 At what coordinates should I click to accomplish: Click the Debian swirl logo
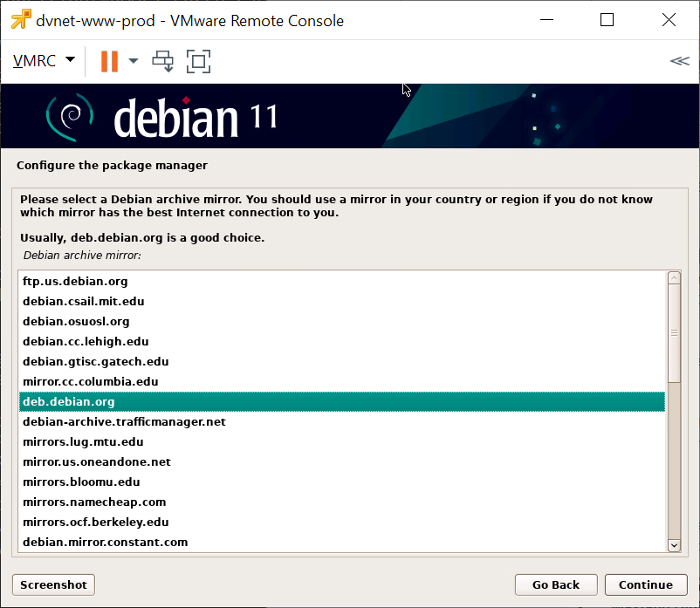[x=68, y=117]
